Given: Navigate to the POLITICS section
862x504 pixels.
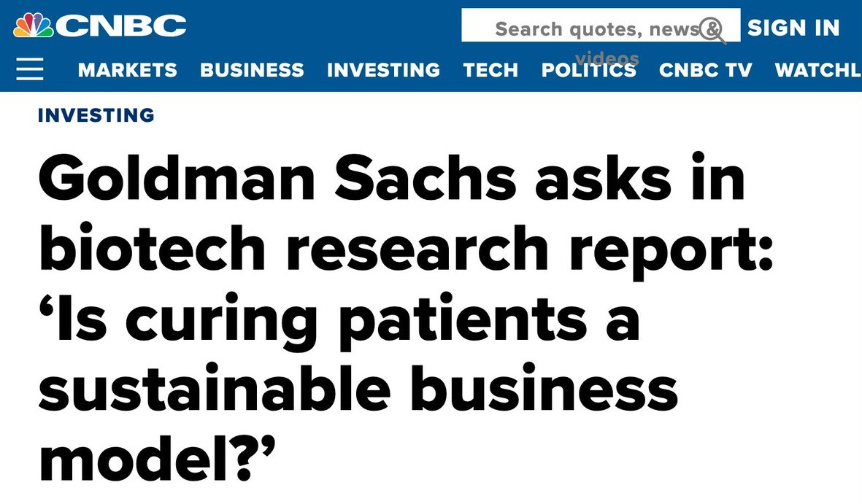Looking at the screenshot, I should [588, 70].
